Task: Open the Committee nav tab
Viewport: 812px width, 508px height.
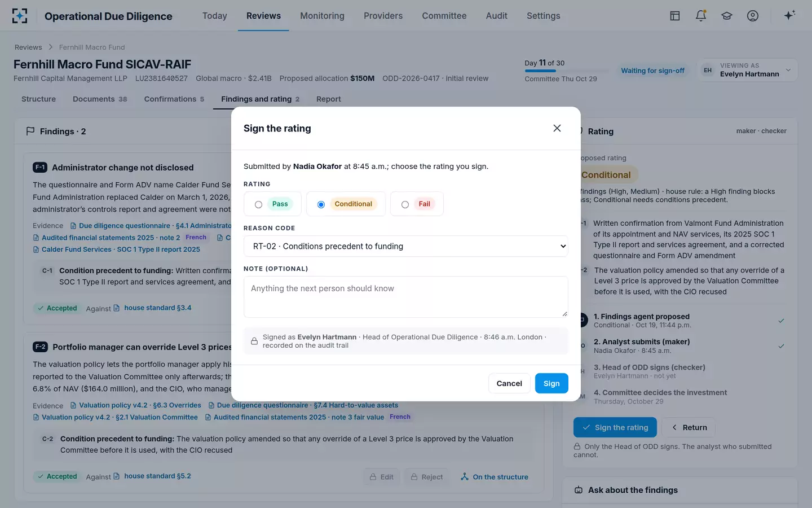Action: [444, 16]
